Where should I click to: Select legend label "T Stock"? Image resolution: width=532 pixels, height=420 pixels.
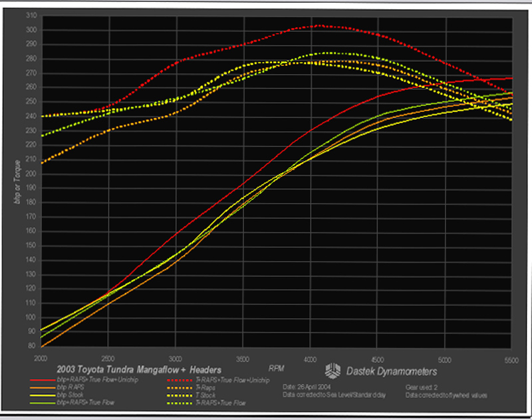pos(205,395)
